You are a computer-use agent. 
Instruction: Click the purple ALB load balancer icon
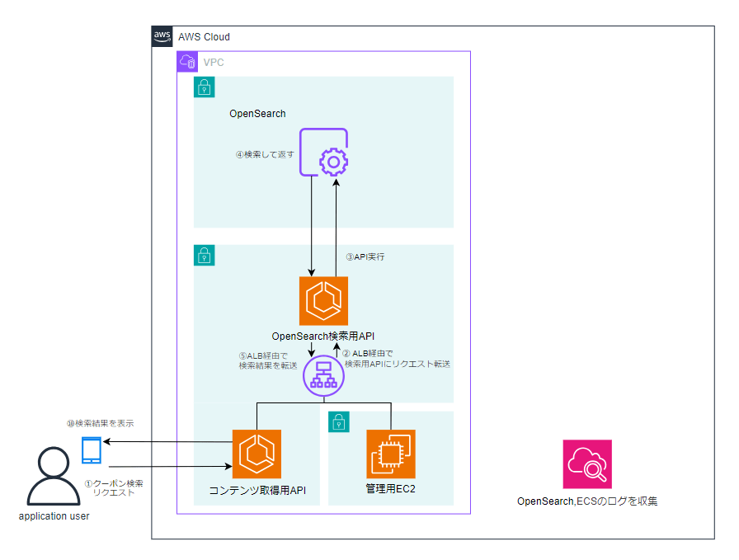coord(323,377)
